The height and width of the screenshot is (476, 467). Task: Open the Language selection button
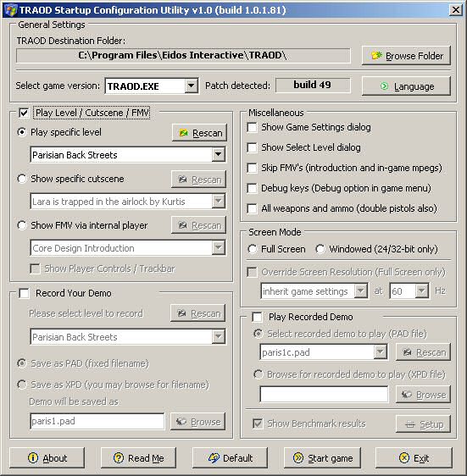point(406,86)
